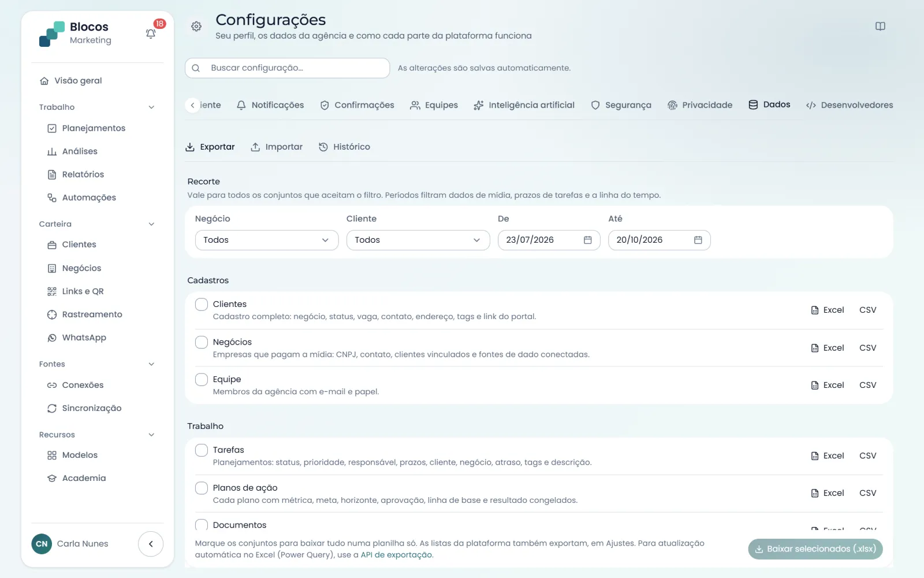Click the Academia graduation cap icon
924x578 pixels.
(x=52, y=479)
